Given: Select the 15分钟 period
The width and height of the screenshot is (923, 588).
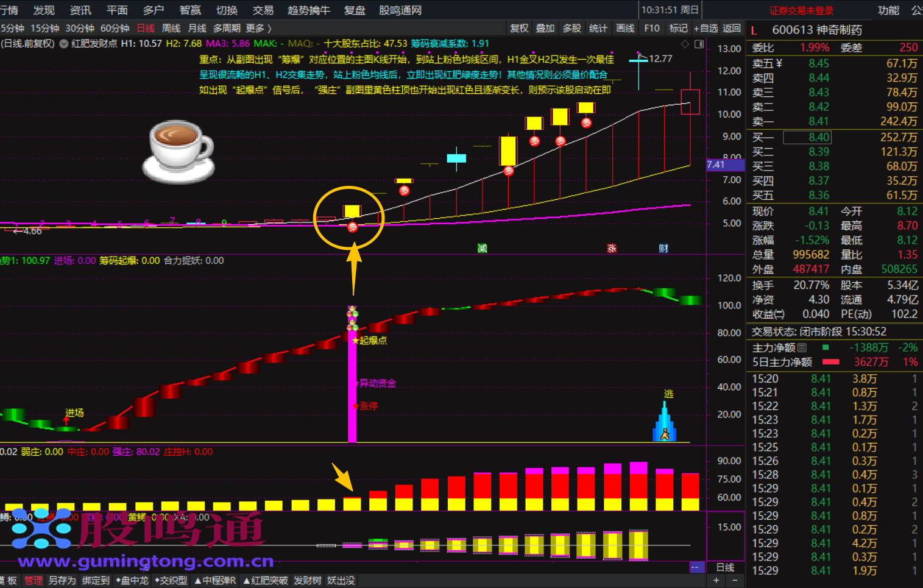Looking at the screenshot, I should point(44,28).
